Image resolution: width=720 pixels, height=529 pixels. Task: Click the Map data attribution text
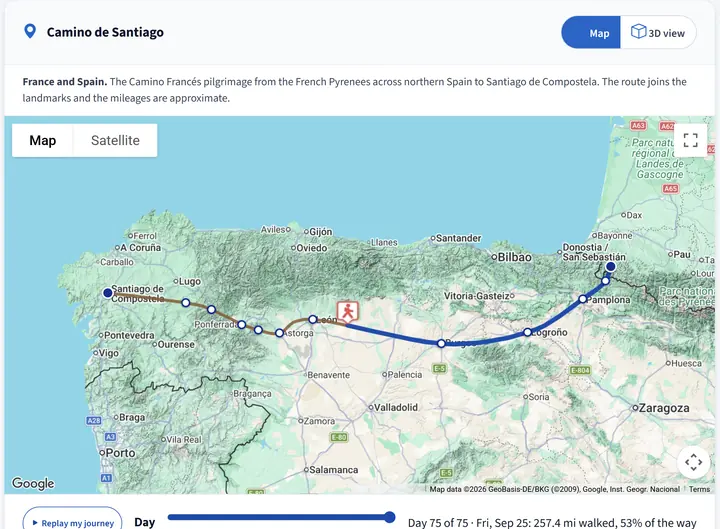555,489
